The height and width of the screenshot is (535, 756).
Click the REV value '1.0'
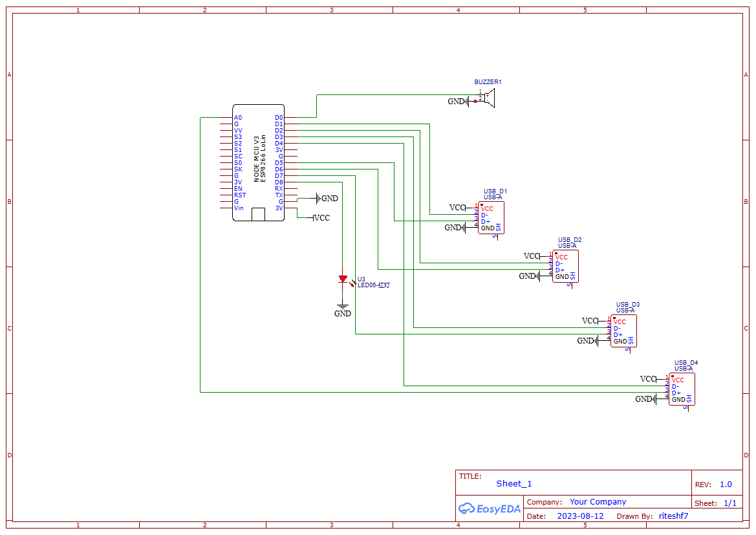726,485
